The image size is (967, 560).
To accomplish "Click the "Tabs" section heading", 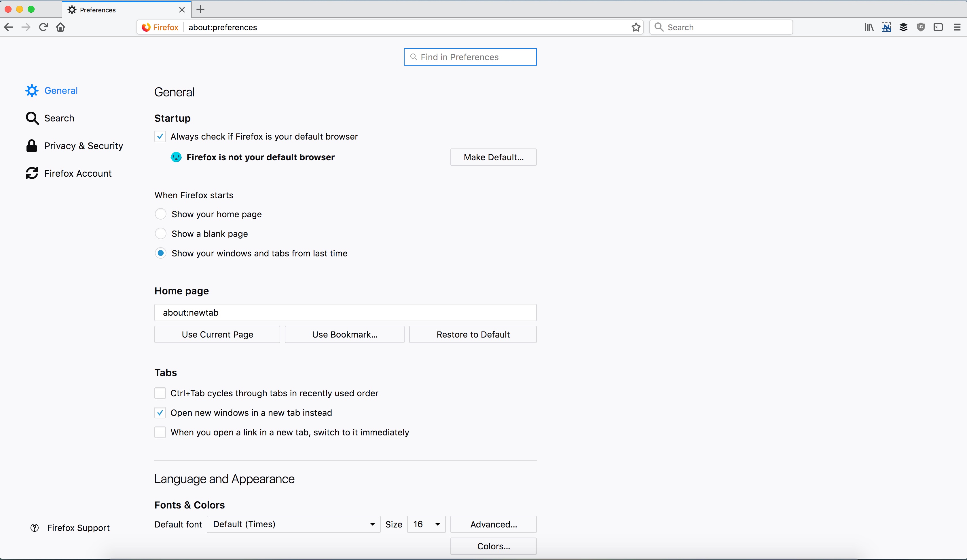I will point(166,373).
